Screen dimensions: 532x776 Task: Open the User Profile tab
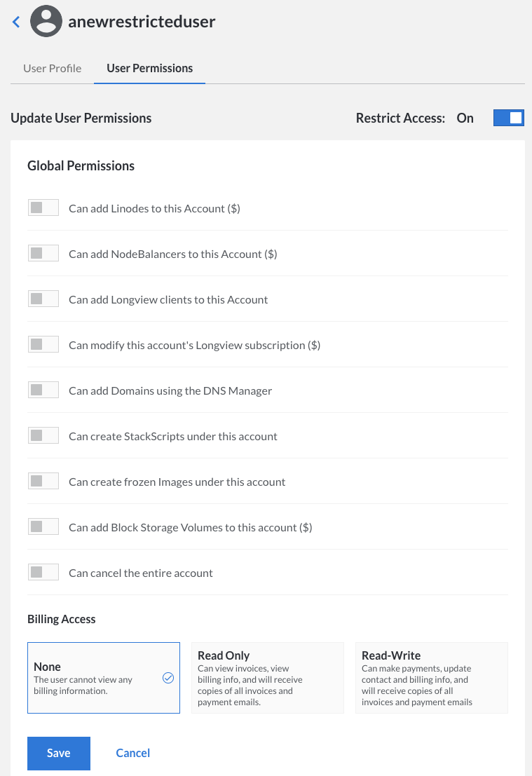pyautogui.click(x=53, y=68)
